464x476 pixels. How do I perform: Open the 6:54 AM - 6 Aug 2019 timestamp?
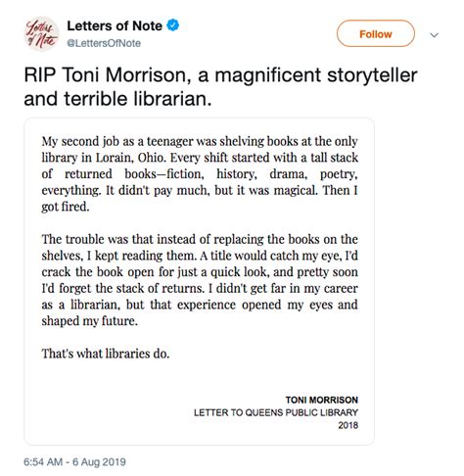click(x=74, y=461)
